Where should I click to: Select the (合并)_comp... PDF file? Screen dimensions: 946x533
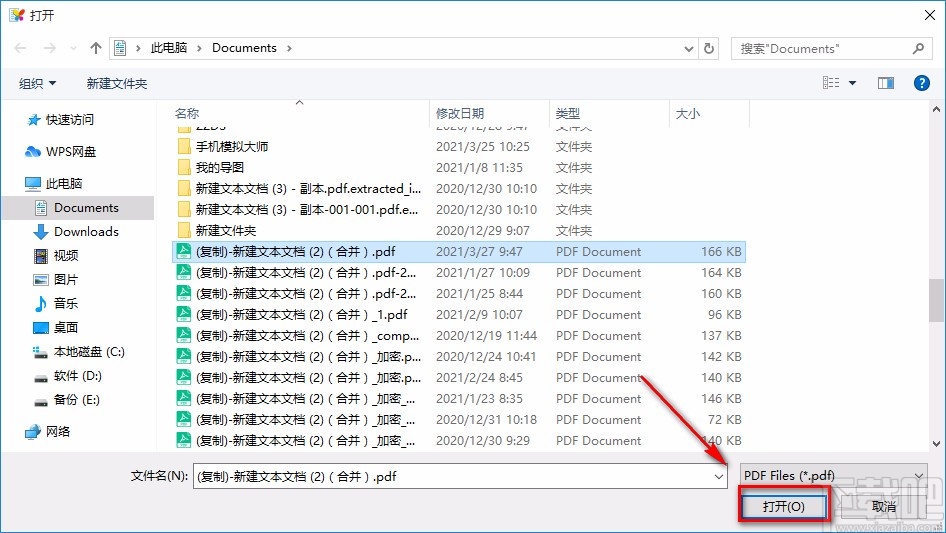click(x=459, y=336)
